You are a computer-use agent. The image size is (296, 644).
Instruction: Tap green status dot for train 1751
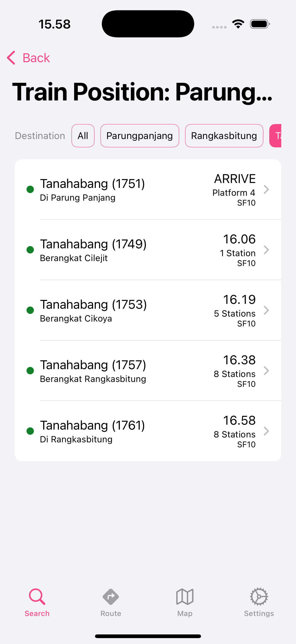tap(30, 190)
